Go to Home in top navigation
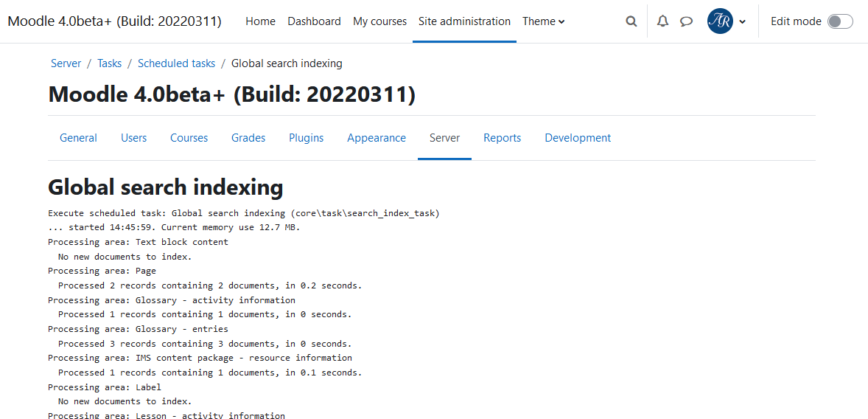 (x=260, y=21)
